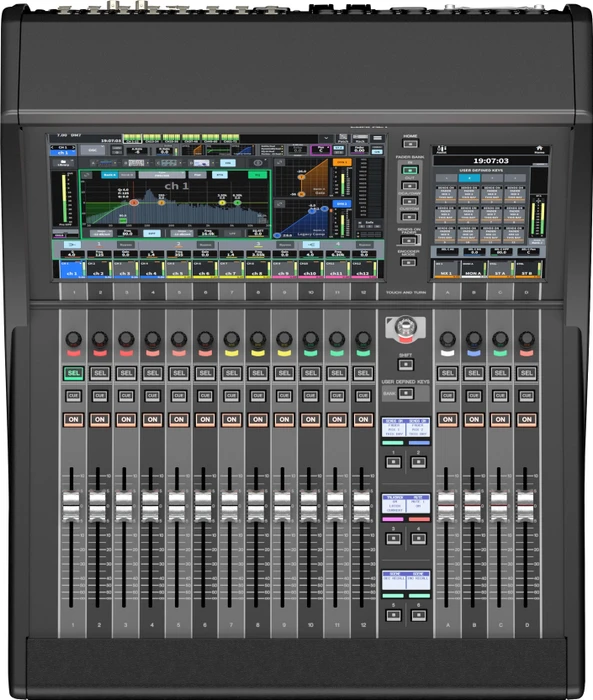Open the Library folder button

coord(63,163)
